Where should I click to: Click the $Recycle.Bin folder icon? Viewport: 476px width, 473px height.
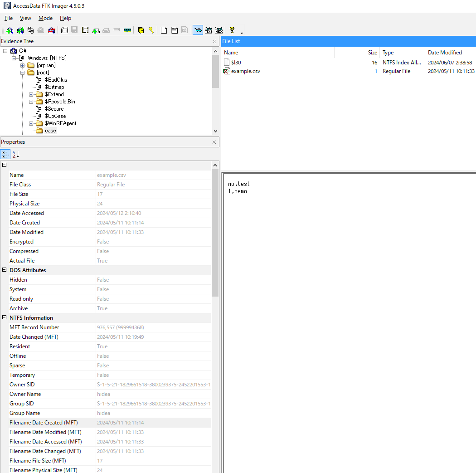[39, 102]
